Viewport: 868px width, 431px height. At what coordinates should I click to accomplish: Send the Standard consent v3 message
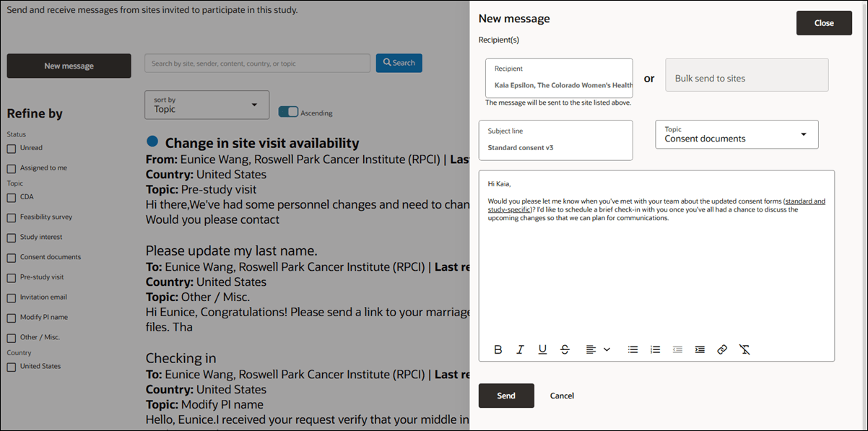[x=505, y=396]
